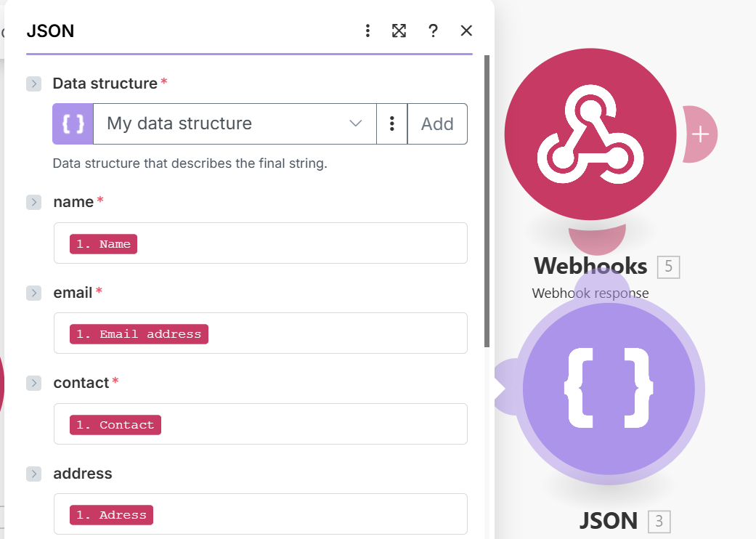Viewport: 756px width, 539px height.
Task: Click the Webhooks module label
Action: pos(590,266)
